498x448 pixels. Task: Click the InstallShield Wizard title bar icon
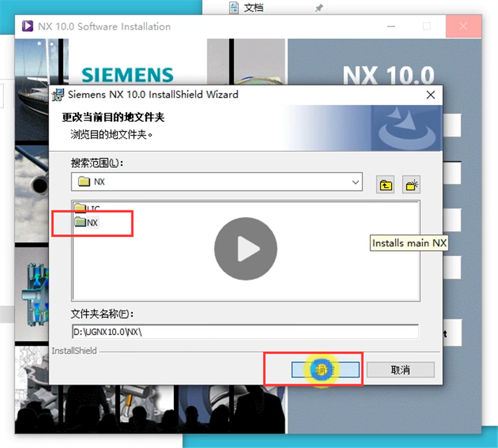point(58,95)
